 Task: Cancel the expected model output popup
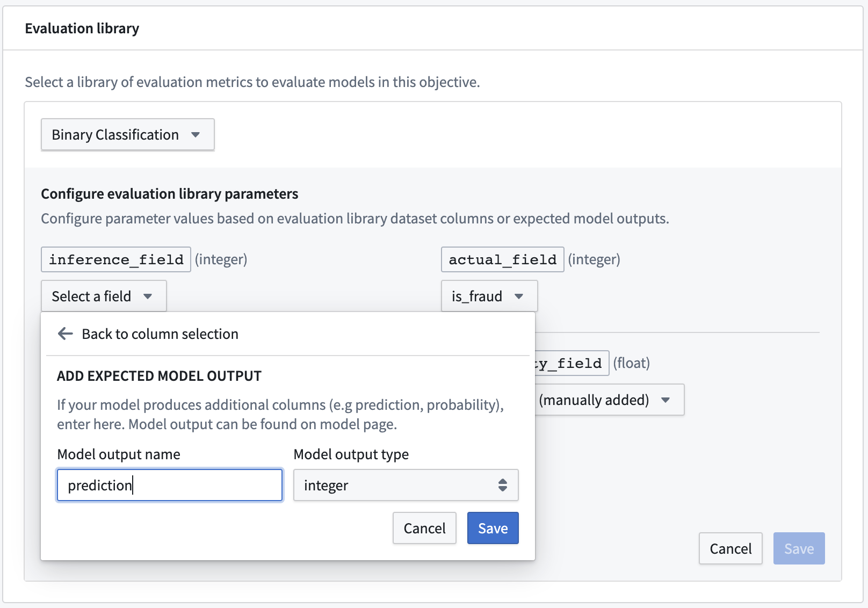click(424, 528)
